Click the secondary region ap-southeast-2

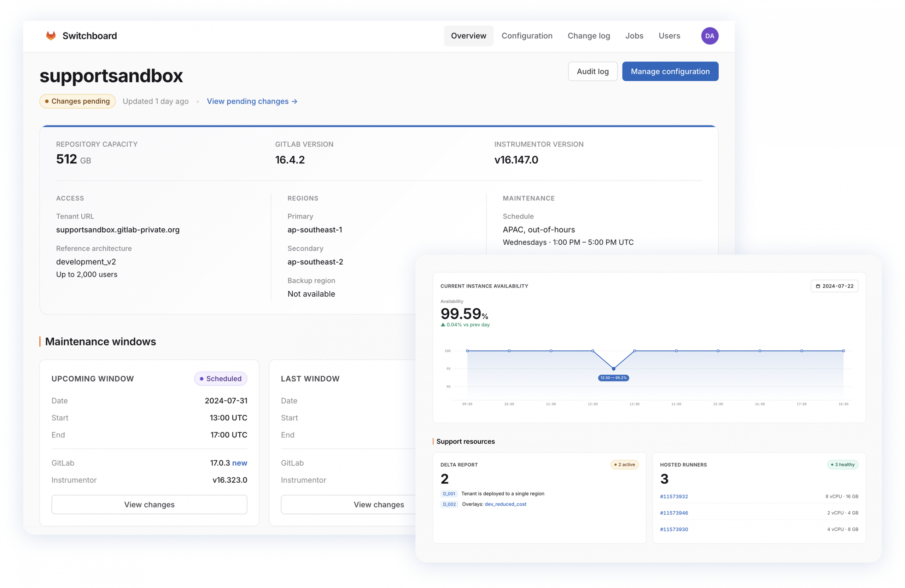click(x=315, y=262)
